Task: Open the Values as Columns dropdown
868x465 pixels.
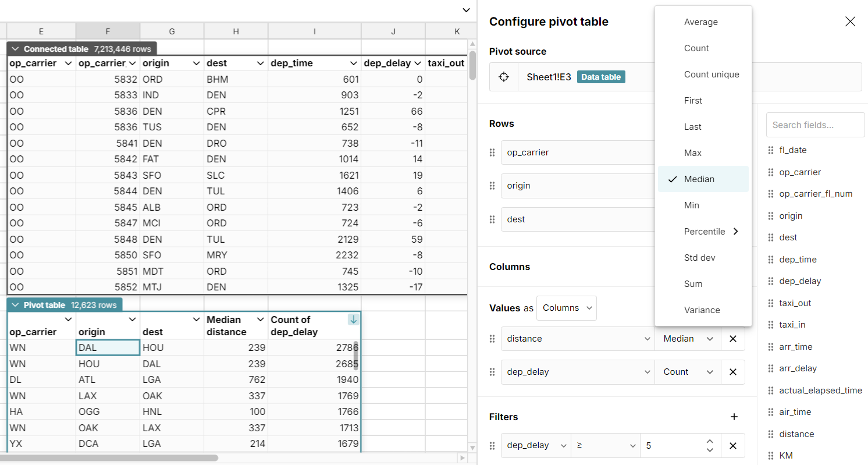Action: coord(566,307)
